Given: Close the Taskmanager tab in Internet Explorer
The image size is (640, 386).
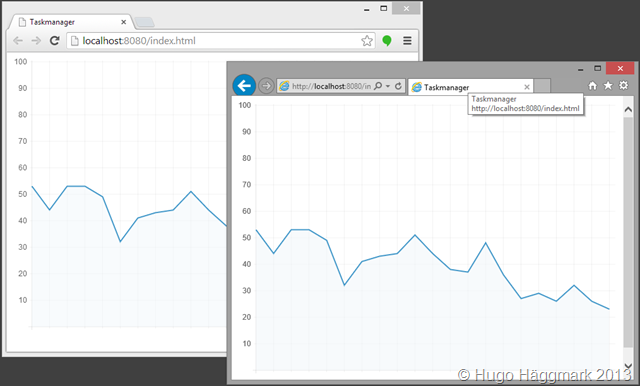Looking at the screenshot, I should click(527, 87).
